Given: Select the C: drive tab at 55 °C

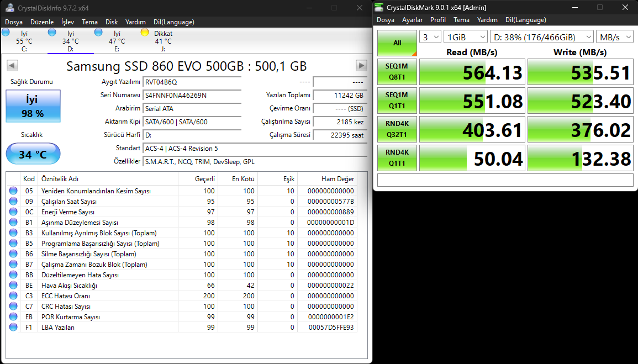Looking at the screenshot, I should 24,41.
